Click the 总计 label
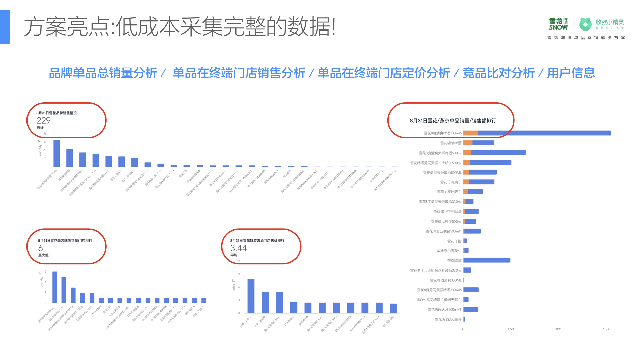Image resolution: width=644 pixels, height=362 pixels. tap(40, 128)
